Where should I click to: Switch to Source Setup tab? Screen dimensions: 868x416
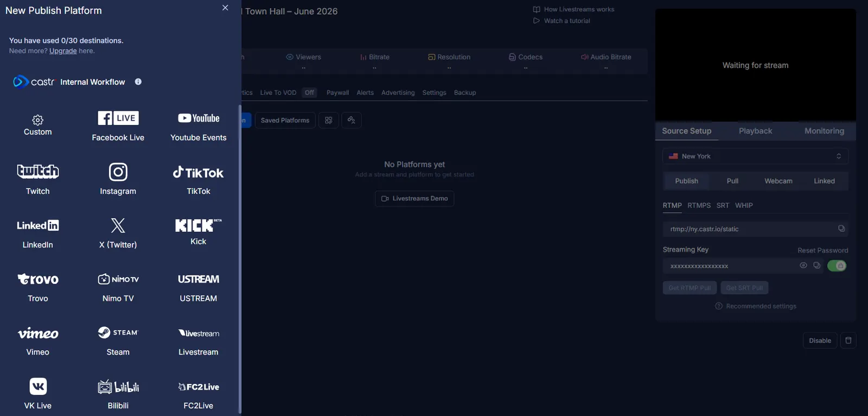coord(686,131)
